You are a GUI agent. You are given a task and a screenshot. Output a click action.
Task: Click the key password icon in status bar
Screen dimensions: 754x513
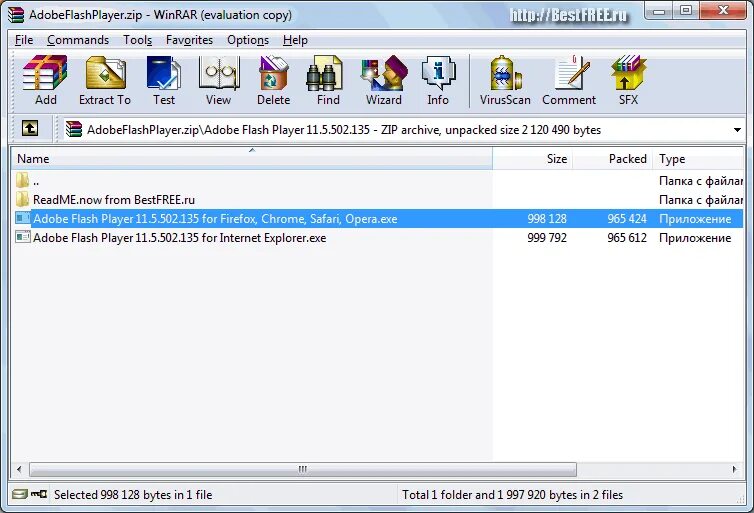39,494
